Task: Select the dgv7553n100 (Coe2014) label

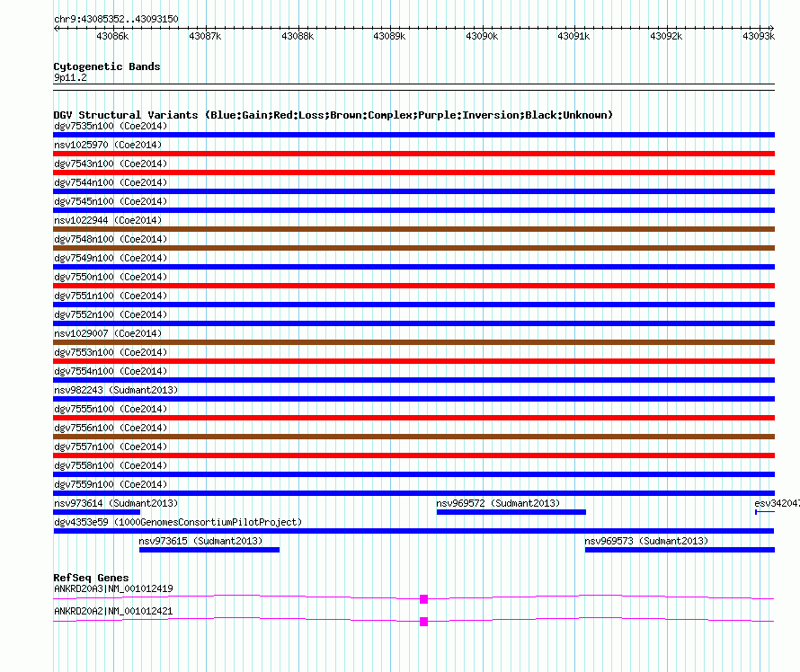Action: (x=111, y=352)
